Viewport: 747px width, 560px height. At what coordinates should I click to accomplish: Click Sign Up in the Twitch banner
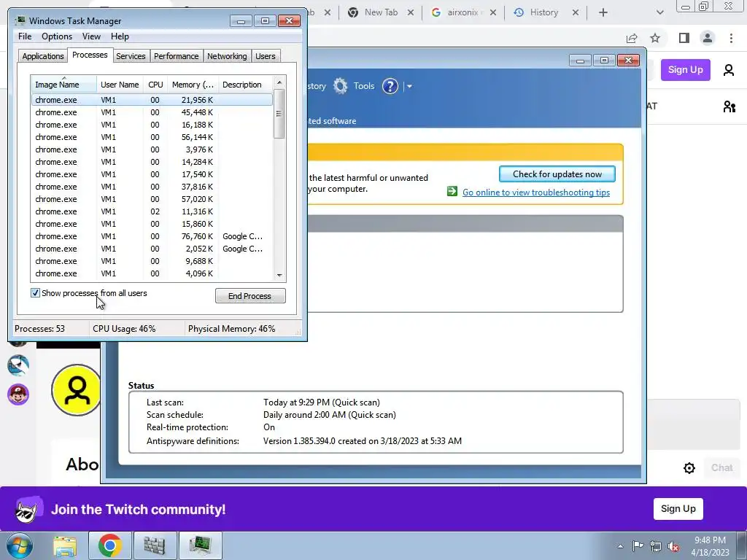coord(678,508)
